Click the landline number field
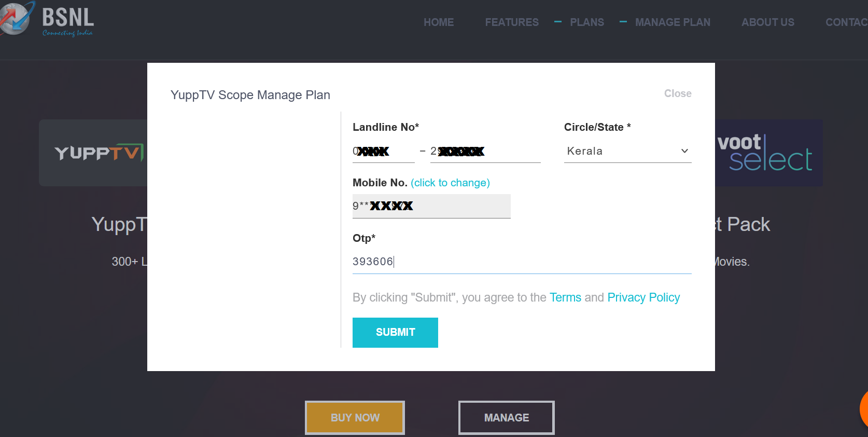Viewport: 868px width, 437px height. (485, 152)
